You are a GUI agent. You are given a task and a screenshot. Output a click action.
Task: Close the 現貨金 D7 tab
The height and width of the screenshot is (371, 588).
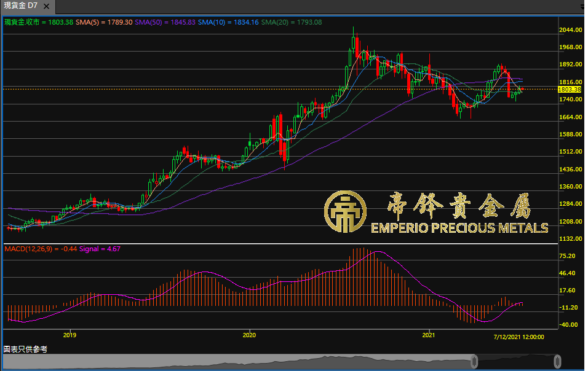click(x=47, y=6)
